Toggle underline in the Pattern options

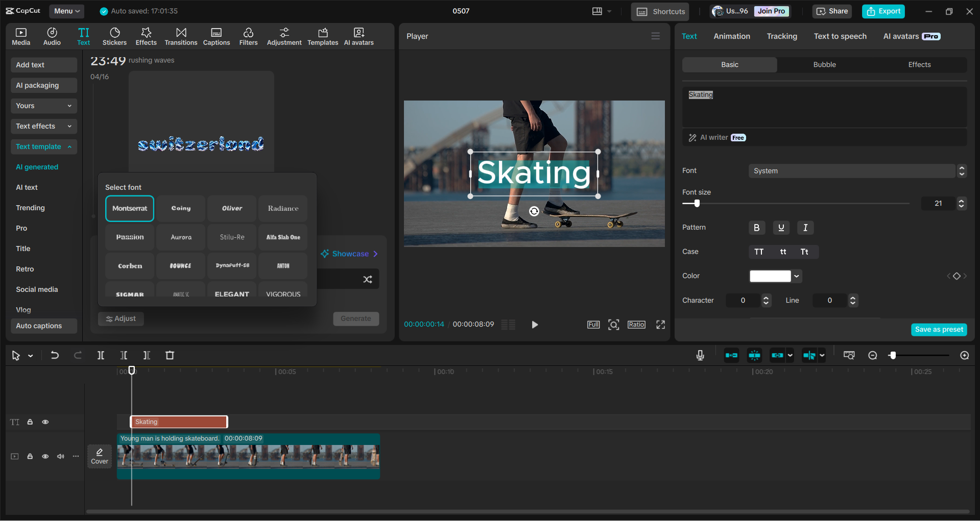tap(781, 228)
